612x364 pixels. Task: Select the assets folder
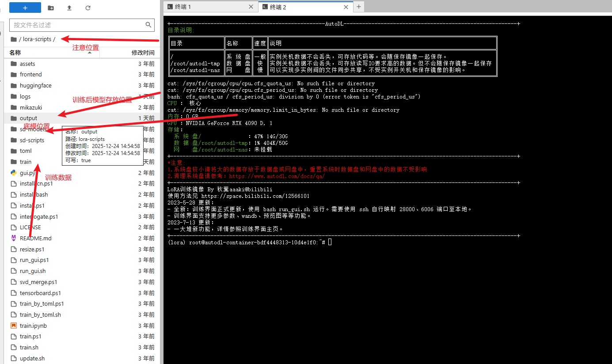pyautogui.click(x=27, y=64)
